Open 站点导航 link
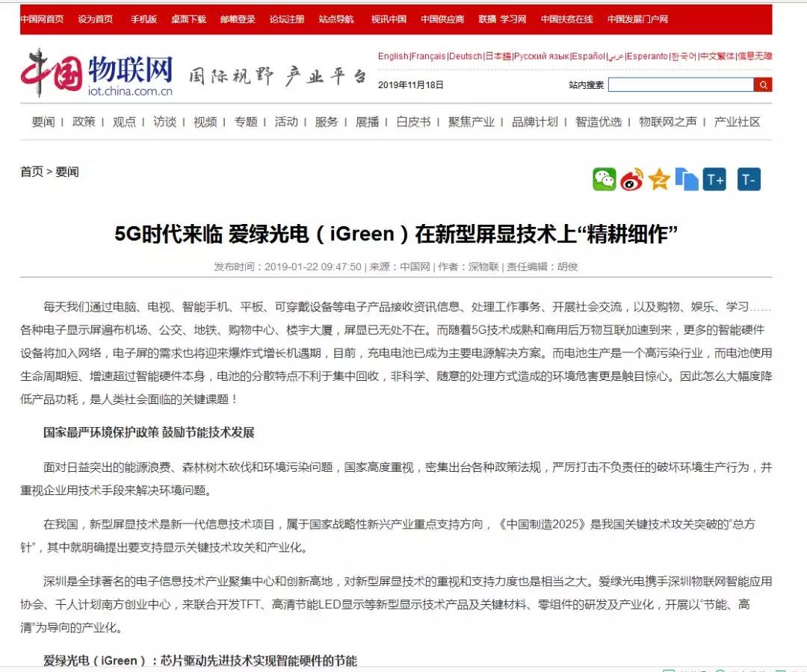 (x=336, y=19)
